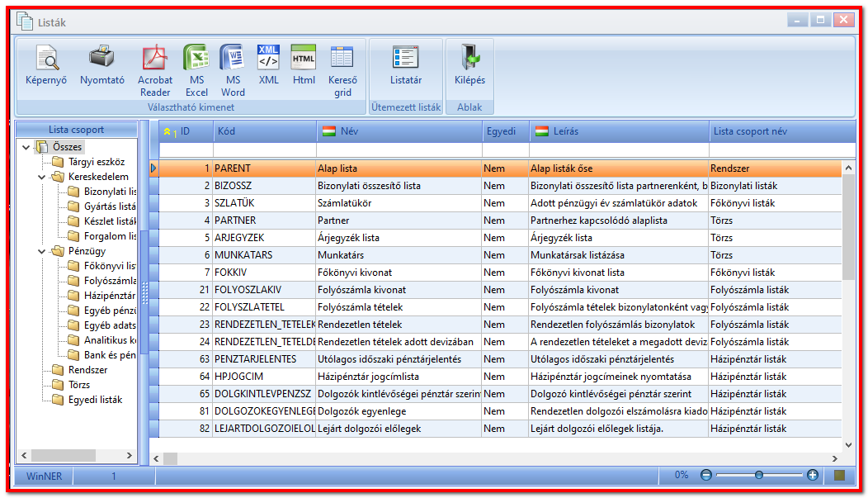
Task: Click filter field under Név column
Action: coord(399,150)
